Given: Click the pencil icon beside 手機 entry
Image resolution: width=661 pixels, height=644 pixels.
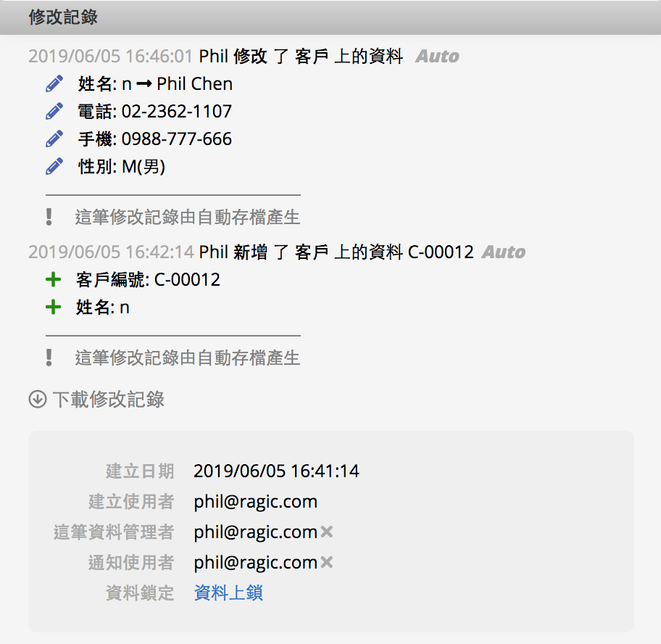Looking at the screenshot, I should (x=54, y=139).
